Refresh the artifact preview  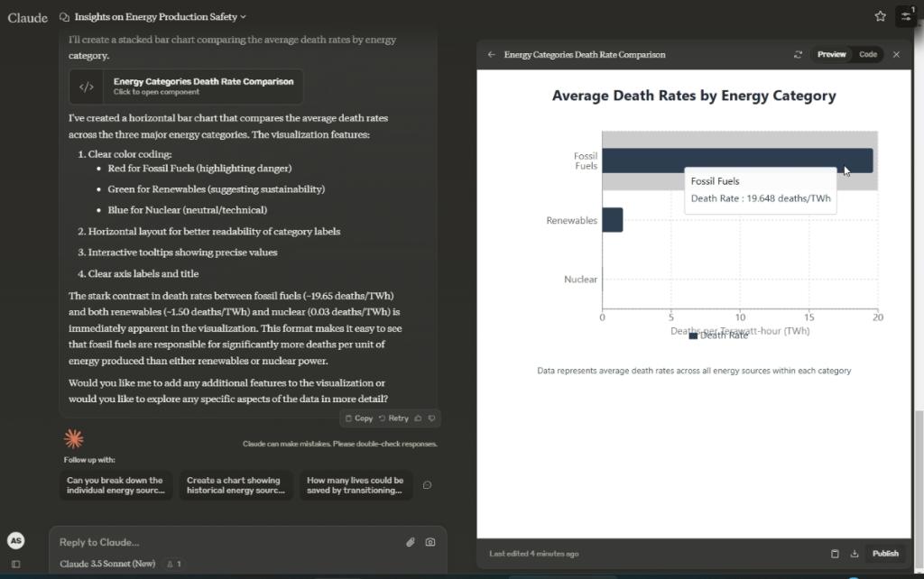coord(798,55)
